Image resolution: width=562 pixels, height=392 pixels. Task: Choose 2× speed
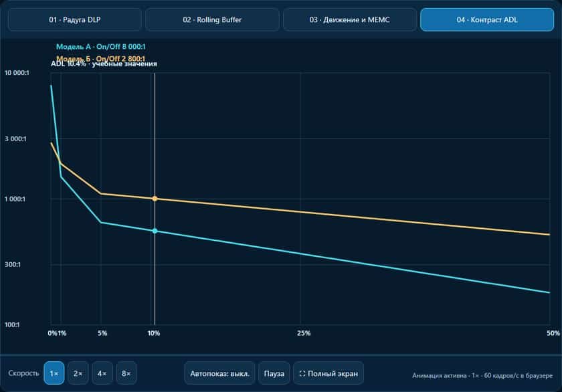78,373
